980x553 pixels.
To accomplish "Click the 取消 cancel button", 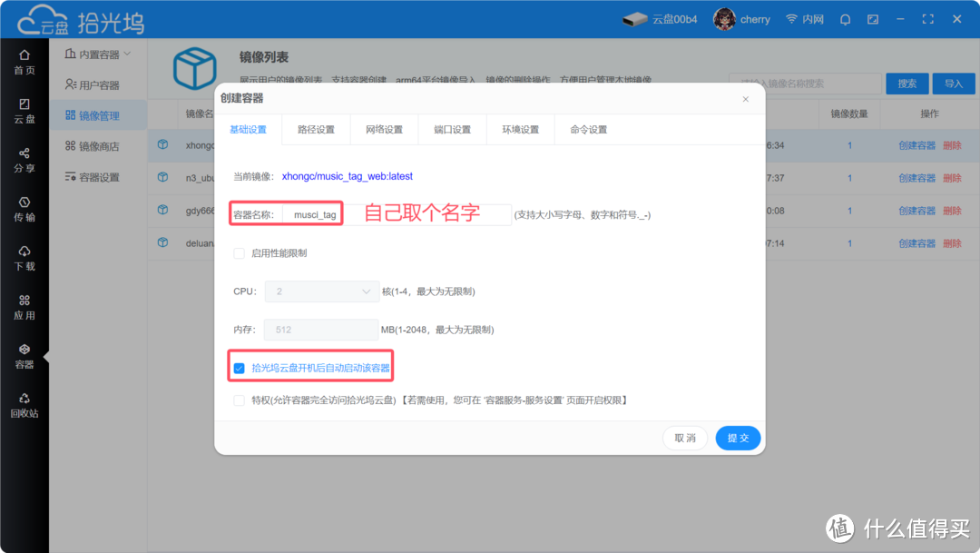I will (x=685, y=438).
